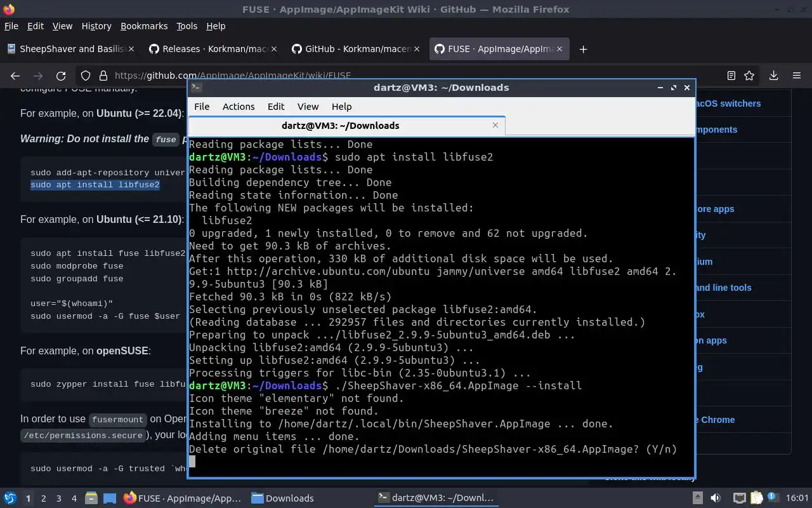
Task: Open Firefox Help menu
Action: [216, 26]
